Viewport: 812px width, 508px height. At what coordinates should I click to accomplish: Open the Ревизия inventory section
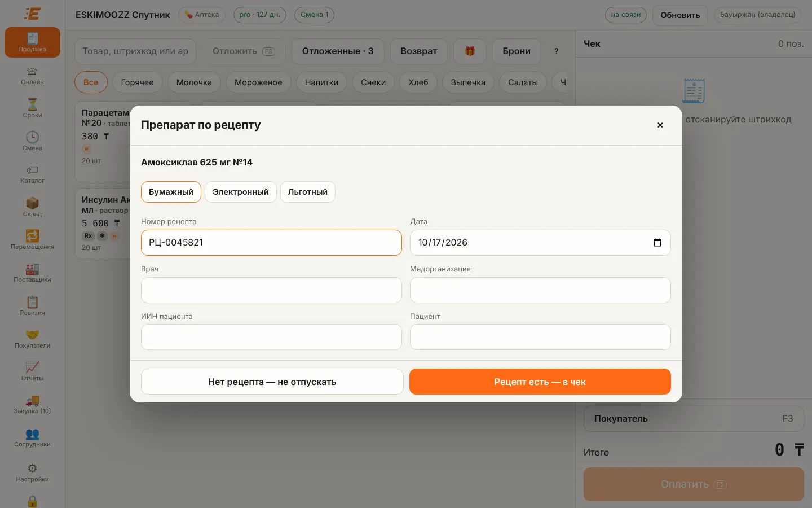tap(32, 306)
